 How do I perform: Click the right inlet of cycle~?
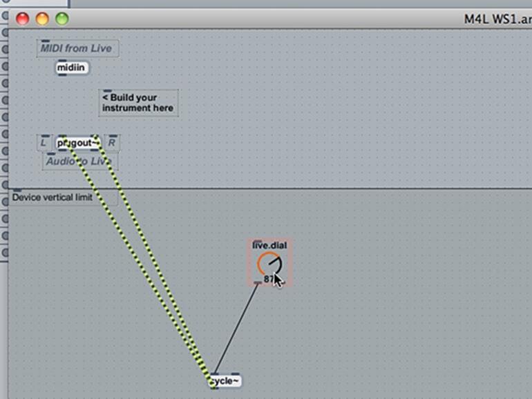[235, 374]
